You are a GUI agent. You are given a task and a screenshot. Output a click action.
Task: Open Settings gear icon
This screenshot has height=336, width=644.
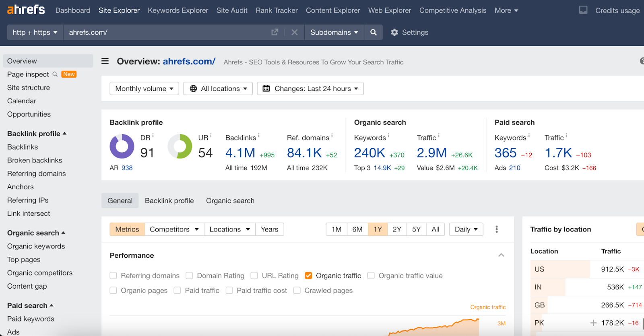pos(394,32)
